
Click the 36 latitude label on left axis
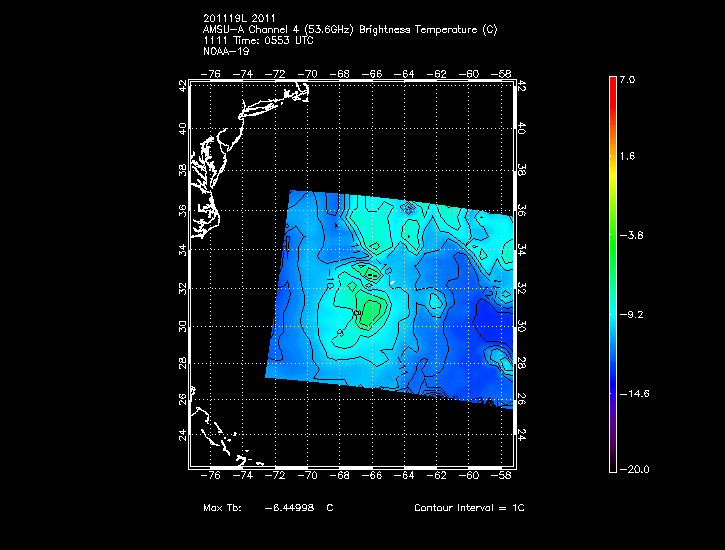coord(183,211)
